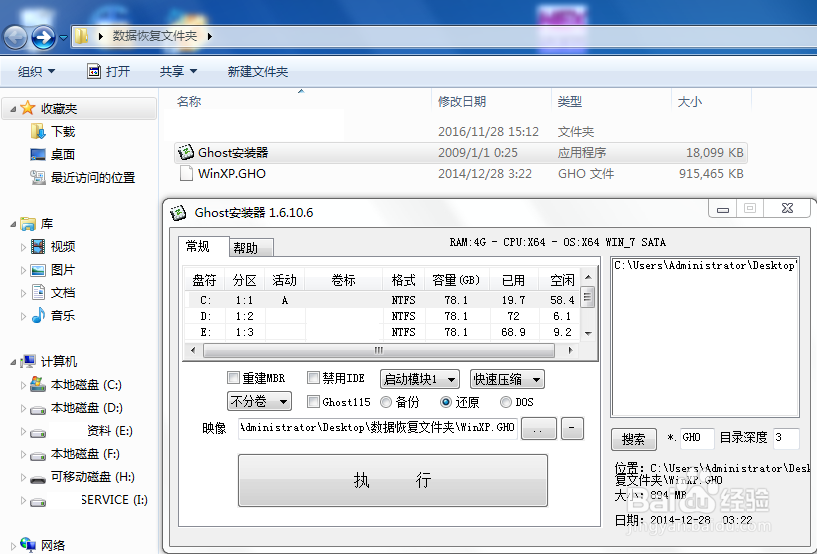Viewport: 817px width, 554px height.
Task: Click the browse '..' button beside image path
Action: click(x=539, y=428)
